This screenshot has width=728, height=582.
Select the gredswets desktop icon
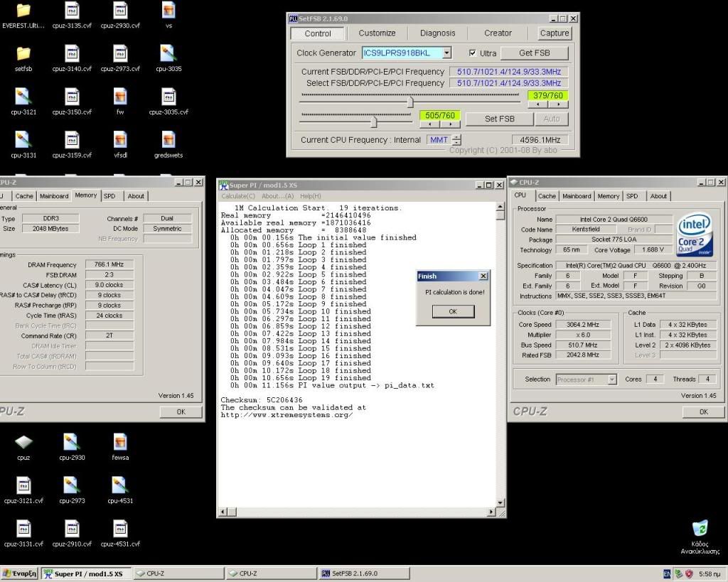click(x=168, y=140)
